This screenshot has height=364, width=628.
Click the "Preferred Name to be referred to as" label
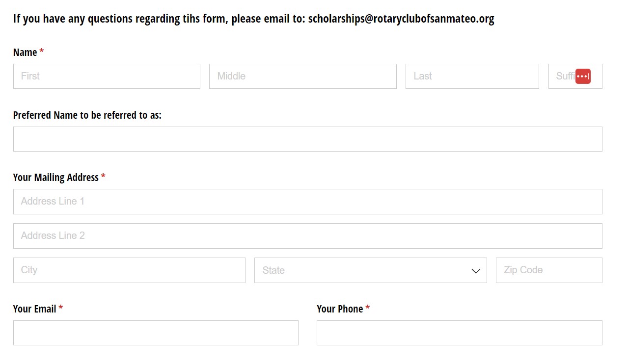point(87,115)
